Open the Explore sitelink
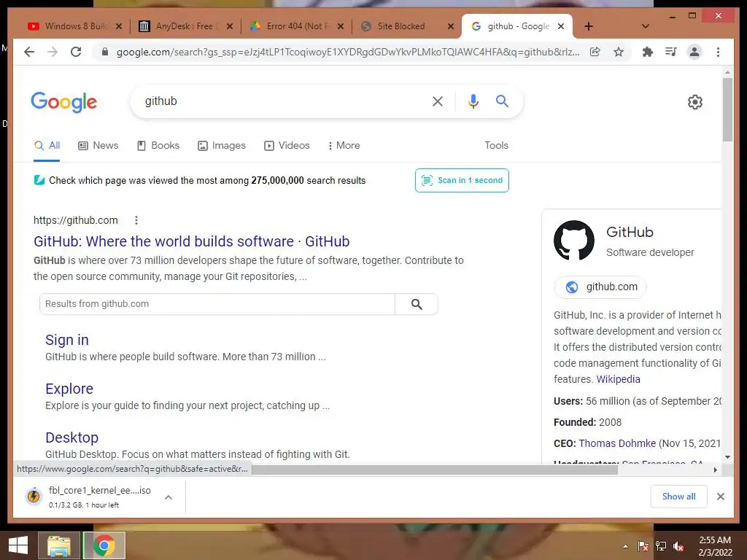Image resolution: width=747 pixels, height=560 pixels. pos(69,389)
